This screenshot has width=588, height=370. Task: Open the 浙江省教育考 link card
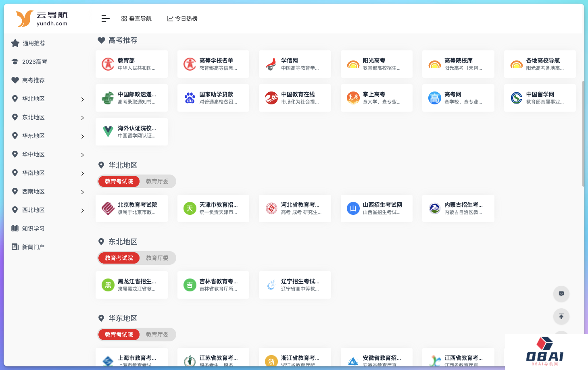click(x=295, y=357)
